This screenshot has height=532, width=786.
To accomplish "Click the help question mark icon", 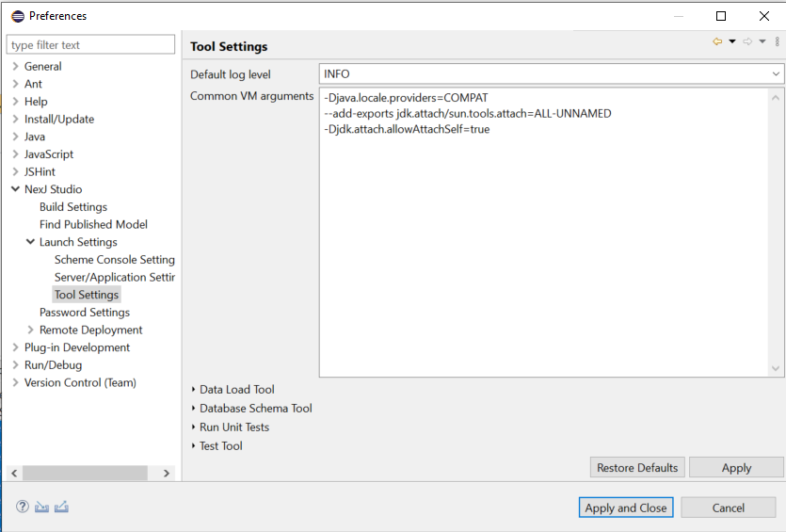I will pos(23,507).
